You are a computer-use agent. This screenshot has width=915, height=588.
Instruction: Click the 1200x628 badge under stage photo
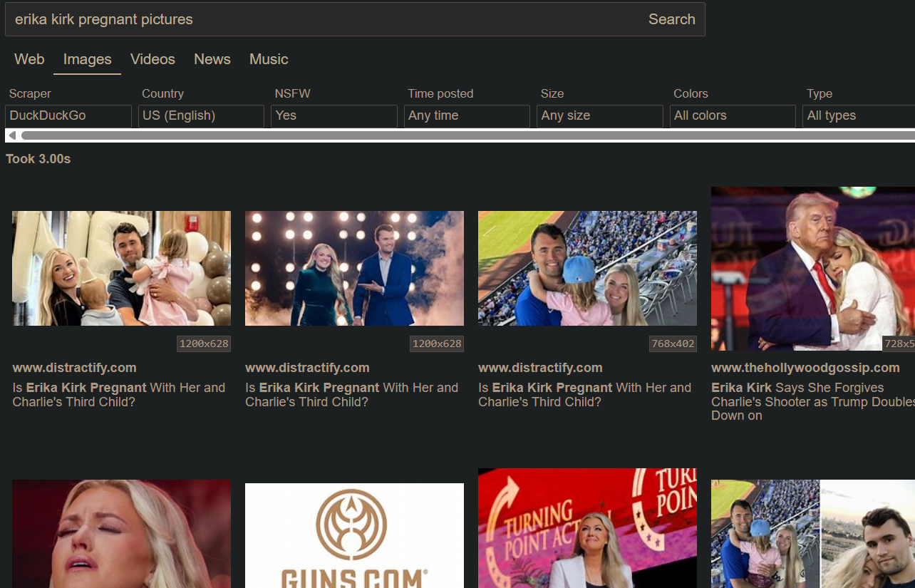click(x=437, y=344)
